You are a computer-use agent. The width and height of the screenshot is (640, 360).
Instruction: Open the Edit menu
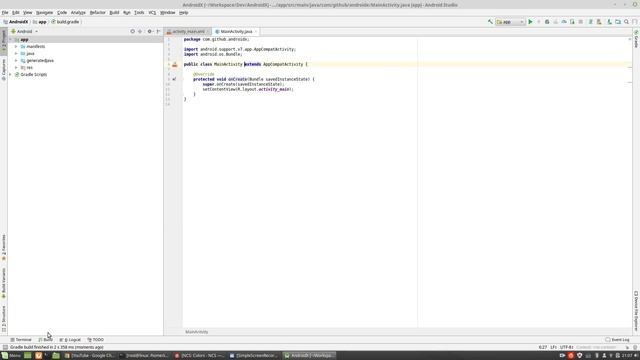point(16,13)
